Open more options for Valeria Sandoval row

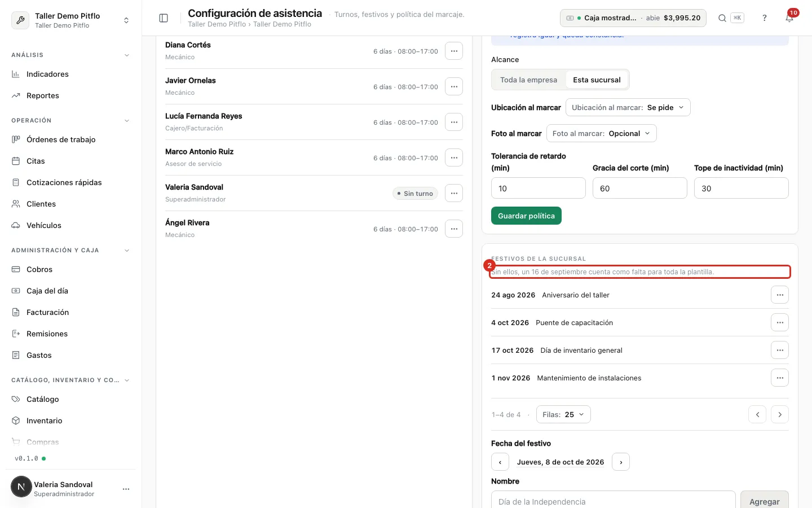(x=454, y=193)
